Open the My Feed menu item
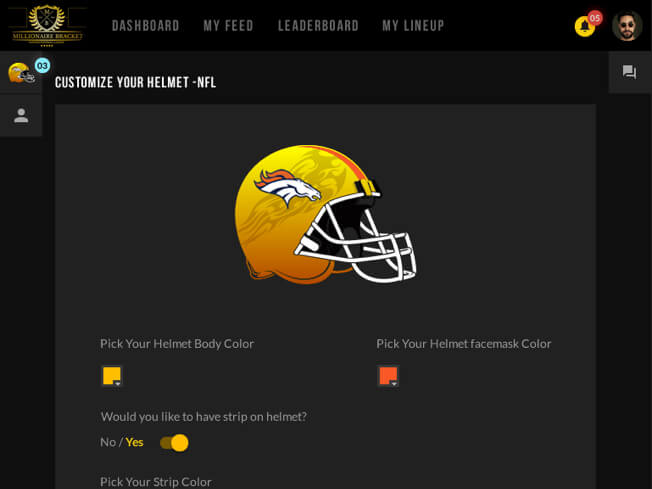Viewport: 652px width, 489px height. (228, 26)
